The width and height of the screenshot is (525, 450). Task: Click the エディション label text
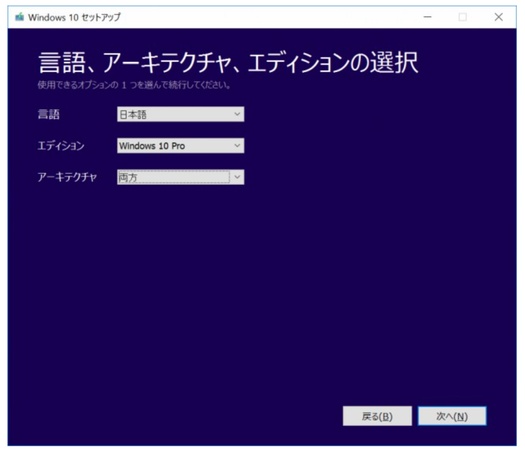tap(61, 146)
